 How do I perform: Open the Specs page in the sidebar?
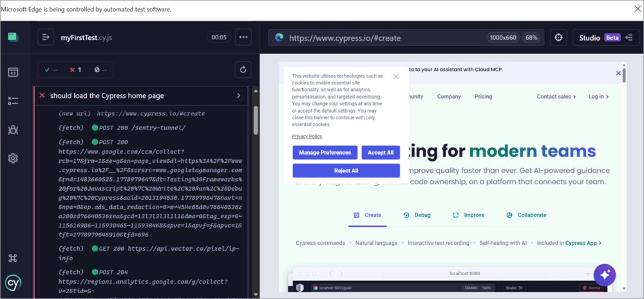(13, 72)
